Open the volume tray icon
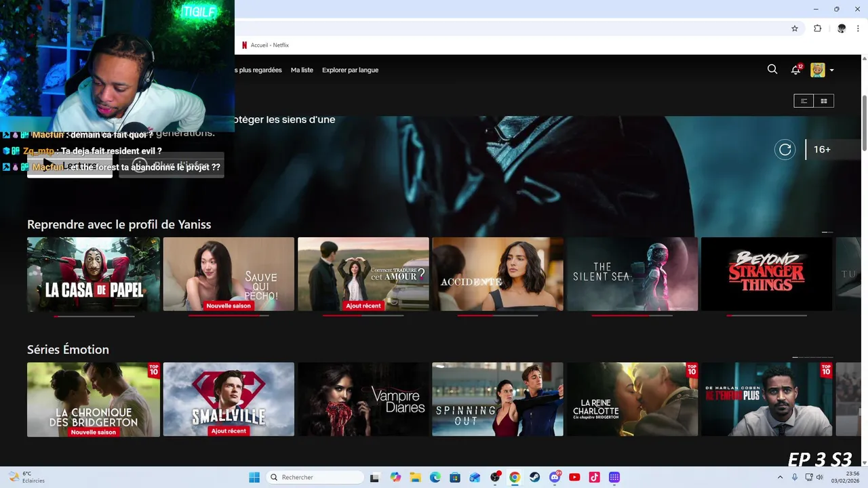The width and height of the screenshot is (868, 488). click(x=819, y=477)
